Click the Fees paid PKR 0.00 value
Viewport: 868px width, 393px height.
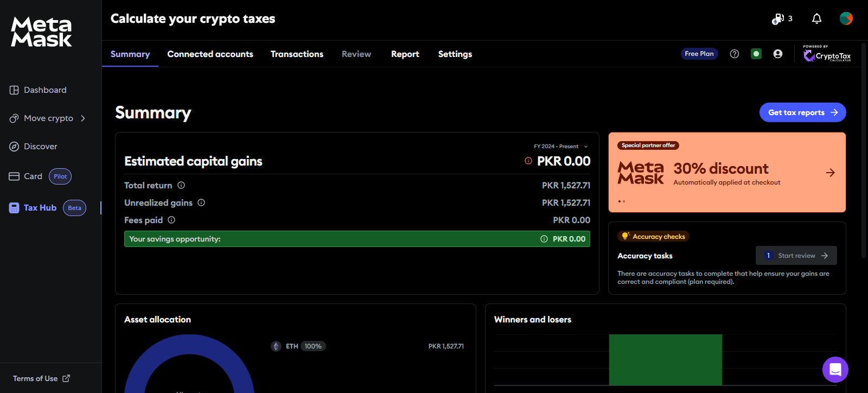tap(571, 220)
